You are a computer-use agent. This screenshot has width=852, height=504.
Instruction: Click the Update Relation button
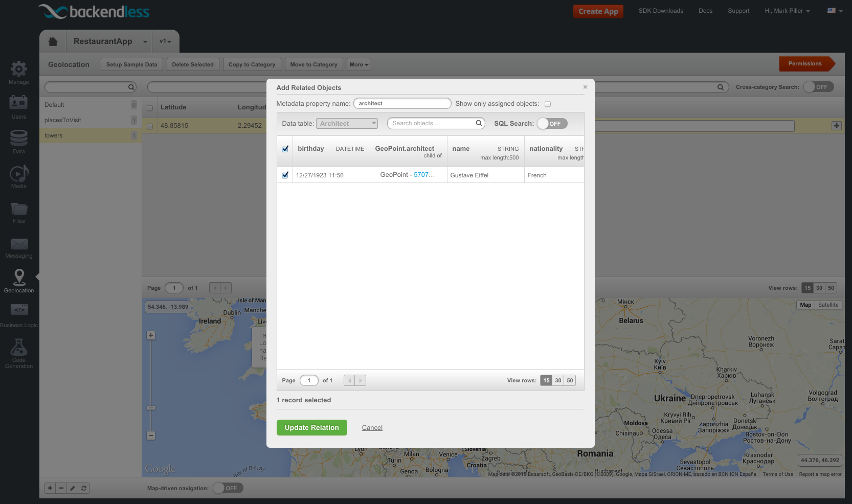point(312,428)
